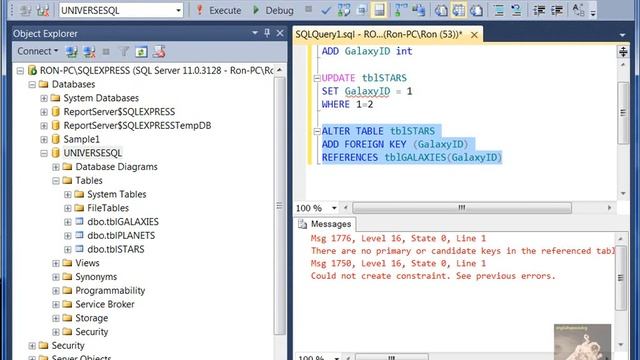Click the Stop icon in Object Explorer toolbar
This screenshot has width=640, height=360.
tap(106, 52)
